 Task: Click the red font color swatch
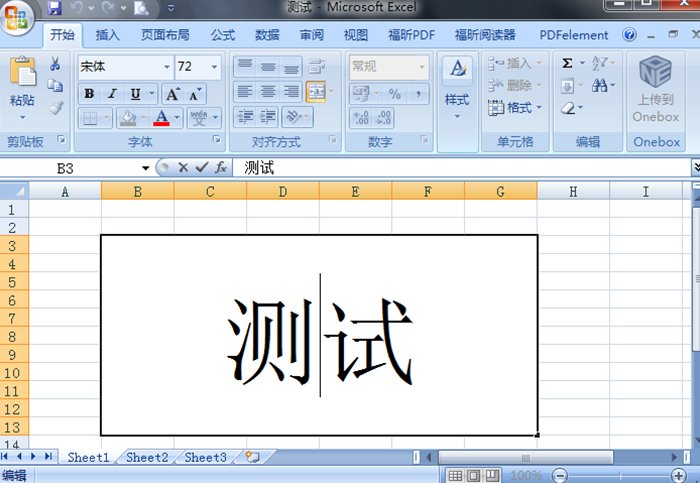[161, 118]
